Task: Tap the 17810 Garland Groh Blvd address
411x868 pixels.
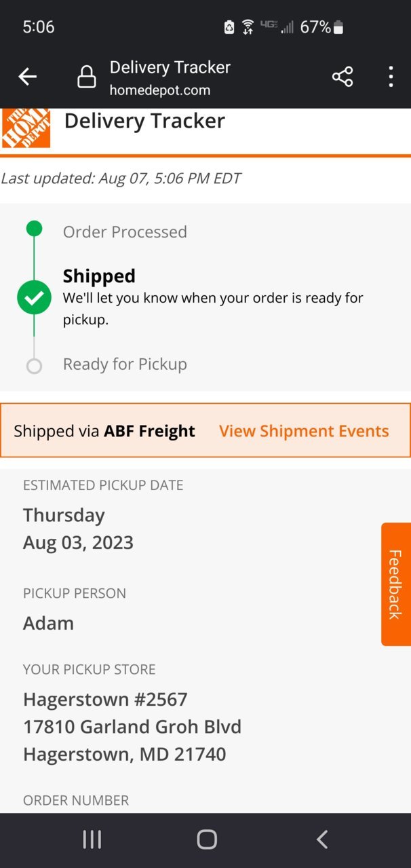Action: 132,727
